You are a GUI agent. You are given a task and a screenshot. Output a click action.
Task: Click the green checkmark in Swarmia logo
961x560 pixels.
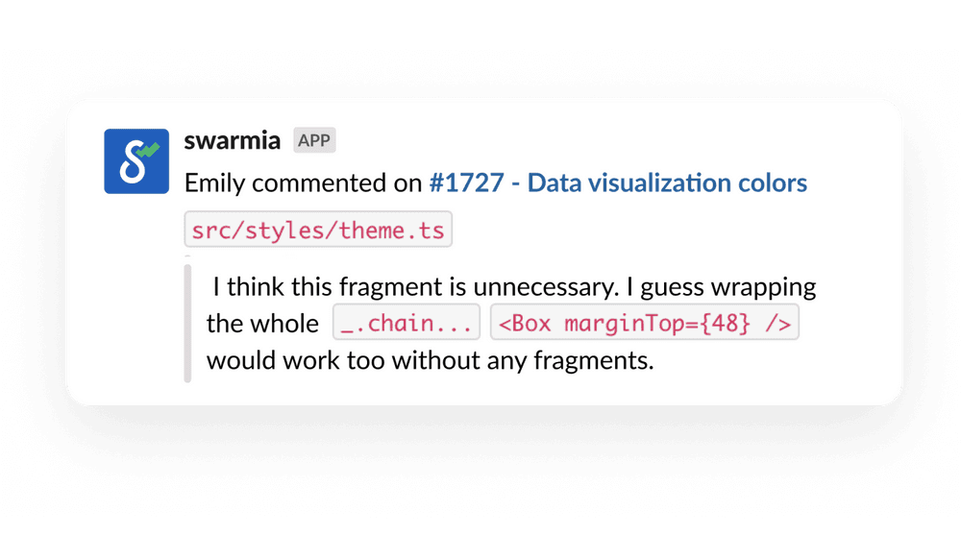click(x=149, y=150)
